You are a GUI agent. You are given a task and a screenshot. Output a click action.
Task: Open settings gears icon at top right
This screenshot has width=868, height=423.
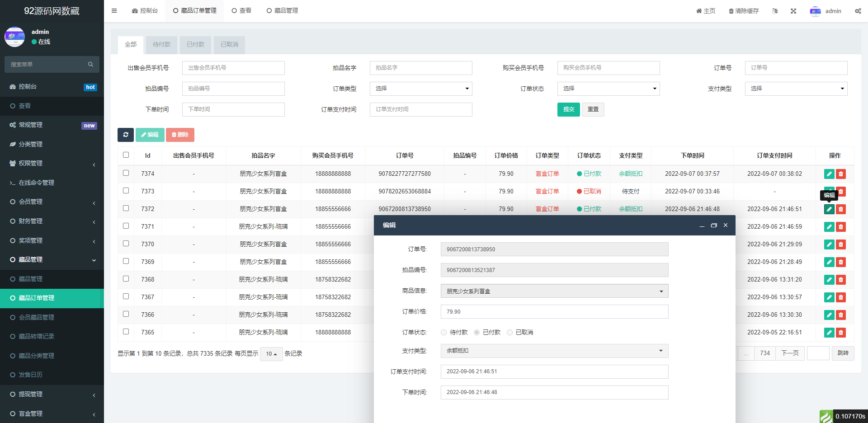(858, 11)
